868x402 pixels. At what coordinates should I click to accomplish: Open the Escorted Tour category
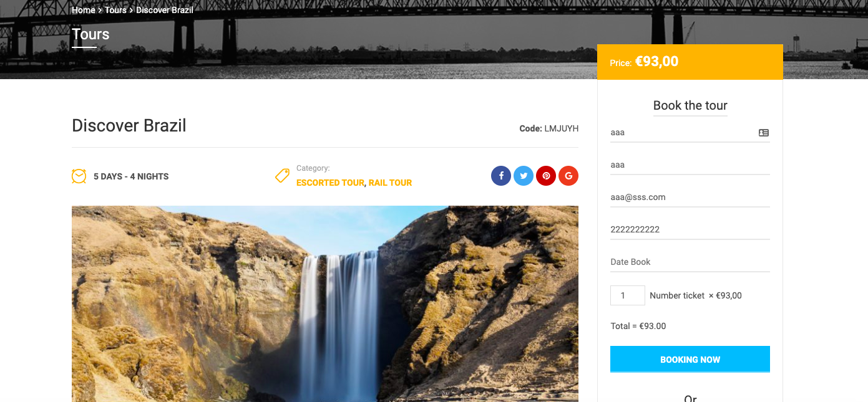pyautogui.click(x=330, y=183)
